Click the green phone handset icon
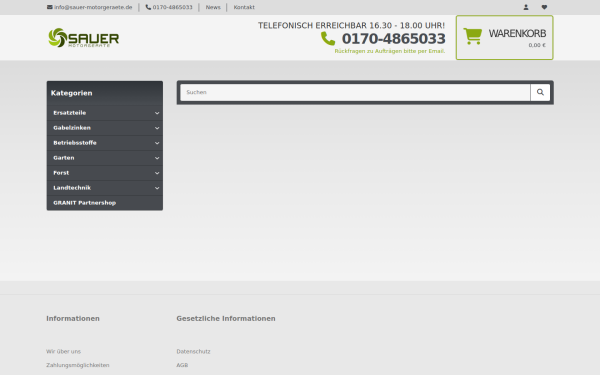 [328, 39]
